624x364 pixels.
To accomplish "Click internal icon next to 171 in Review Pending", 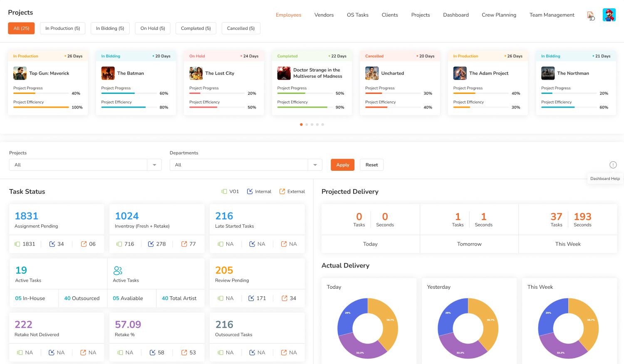I will click(x=251, y=298).
